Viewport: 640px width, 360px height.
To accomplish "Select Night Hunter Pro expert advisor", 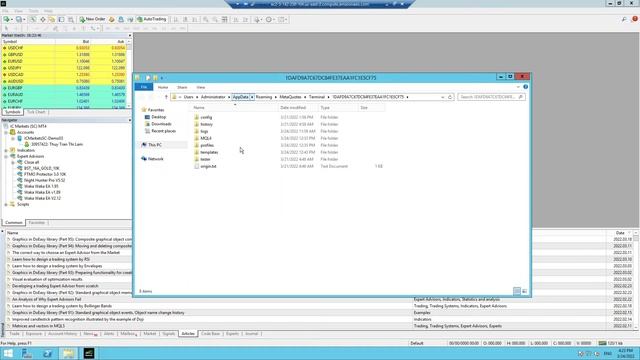I will (44, 180).
